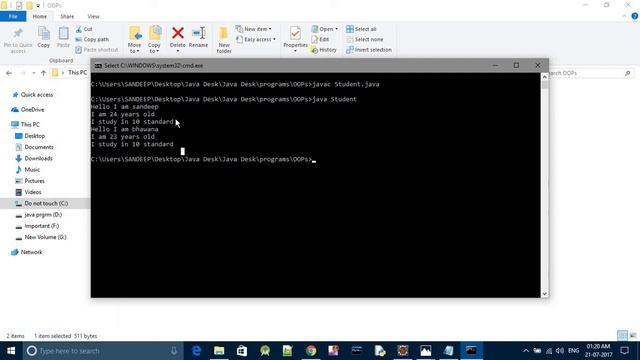
Task: Open the File menu tab
Action: click(13, 16)
